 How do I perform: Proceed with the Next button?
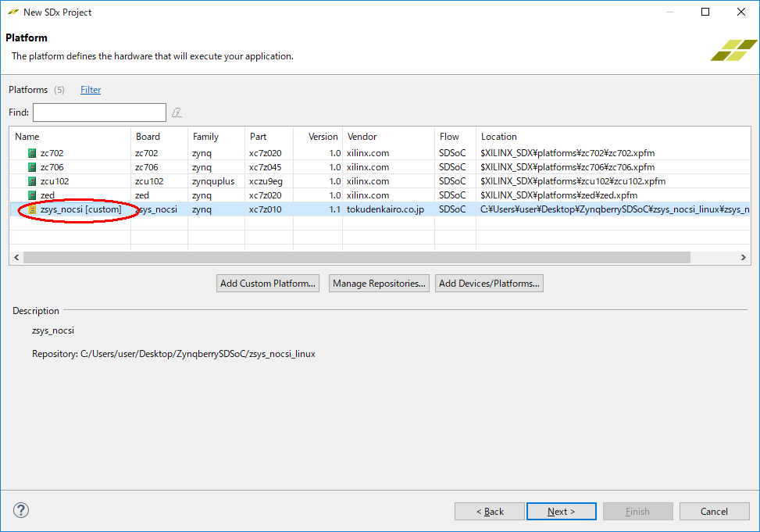click(x=561, y=512)
